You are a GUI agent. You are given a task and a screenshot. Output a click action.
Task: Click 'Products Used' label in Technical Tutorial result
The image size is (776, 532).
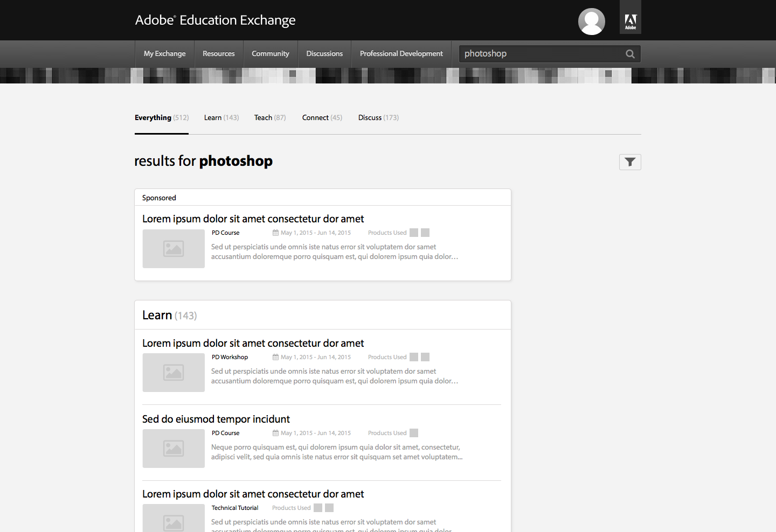click(x=291, y=508)
